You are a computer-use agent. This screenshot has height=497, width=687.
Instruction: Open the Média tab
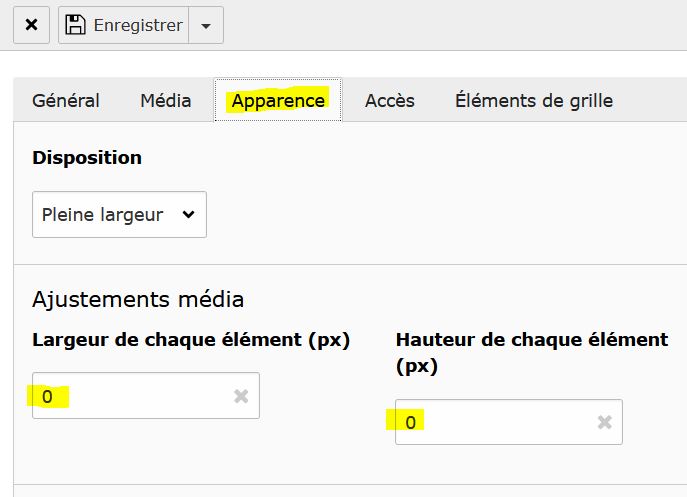[166, 101]
